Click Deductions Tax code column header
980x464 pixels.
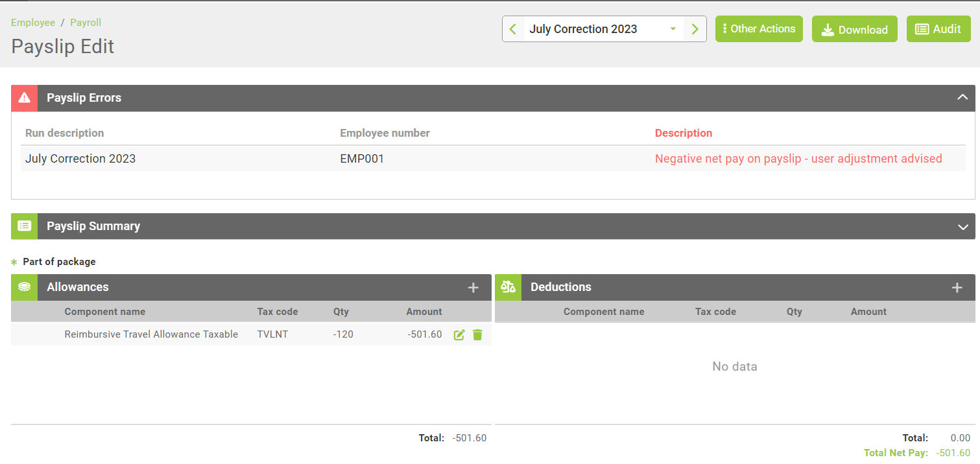point(715,312)
